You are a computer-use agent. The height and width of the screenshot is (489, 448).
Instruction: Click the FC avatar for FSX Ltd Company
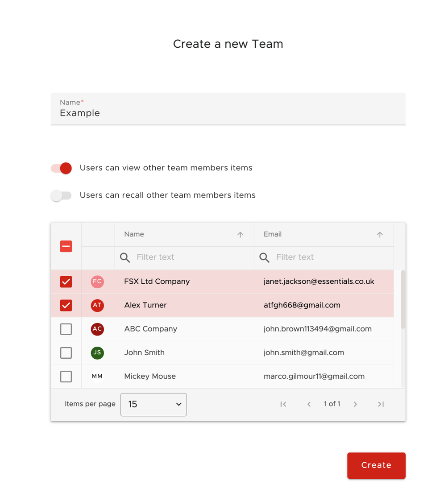(97, 282)
